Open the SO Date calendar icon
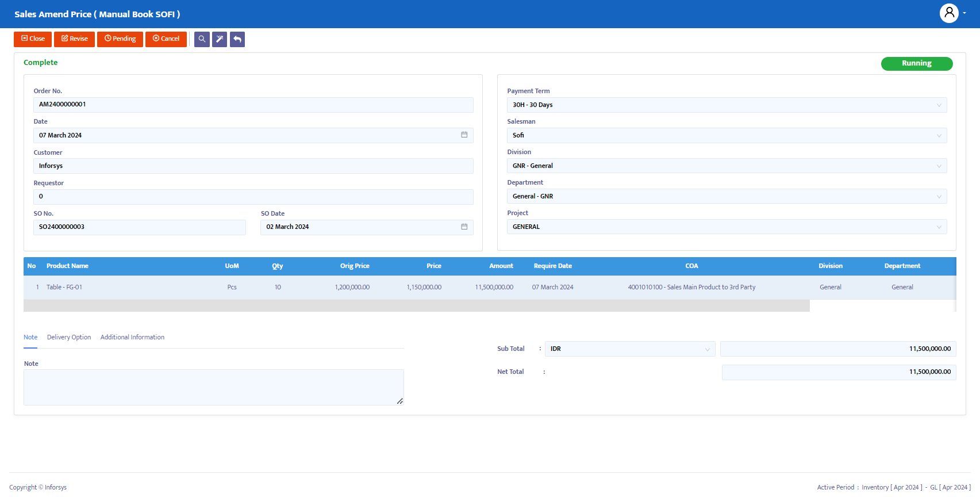Viewport: 980px width, 497px height. [x=464, y=227]
